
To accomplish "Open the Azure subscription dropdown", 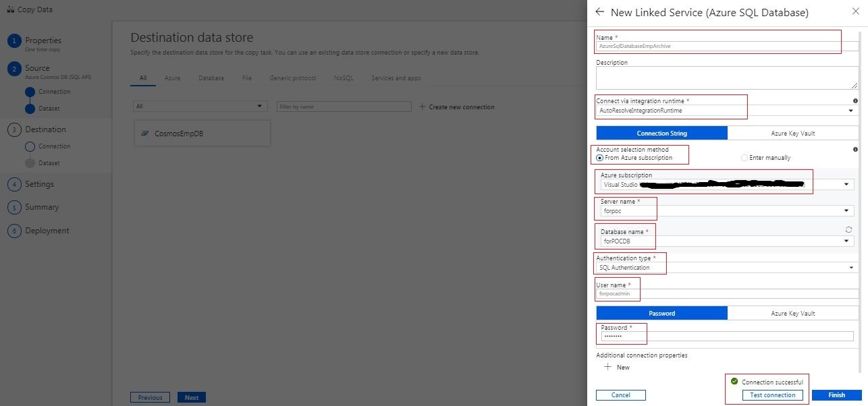I will (846, 183).
